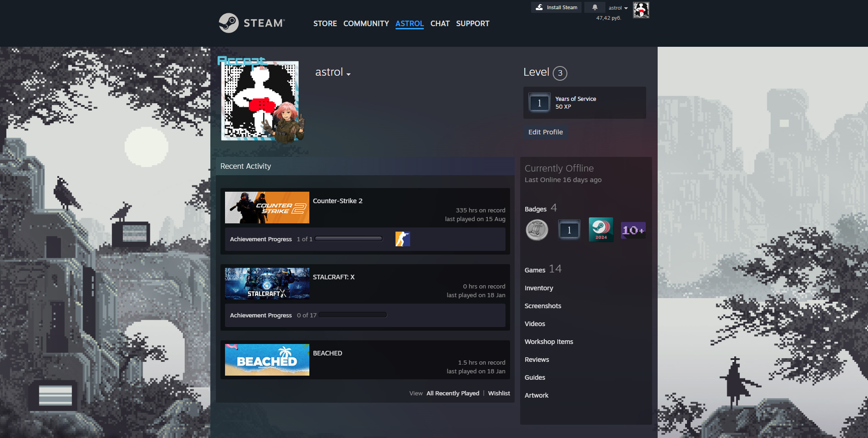The width and height of the screenshot is (868, 438).
Task: Click the small header account avatar
Action: click(641, 10)
